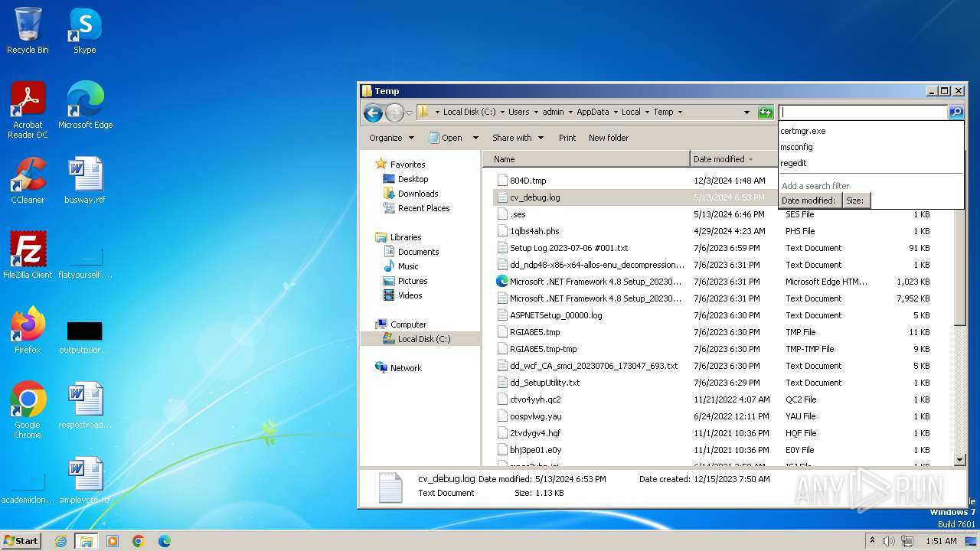This screenshot has width=980, height=551.
Task: Open the Organize dropdown menu
Action: click(391, 138)
